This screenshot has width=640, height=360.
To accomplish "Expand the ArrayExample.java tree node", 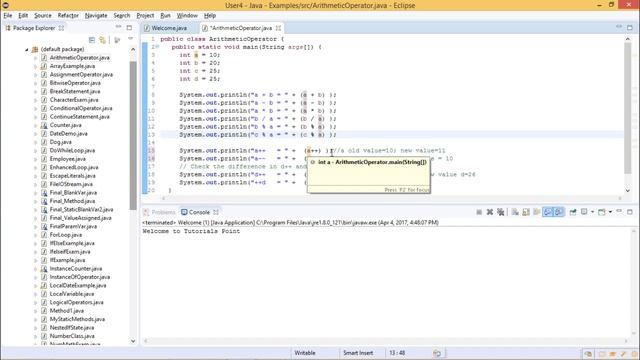I will (x=36, y=66).
